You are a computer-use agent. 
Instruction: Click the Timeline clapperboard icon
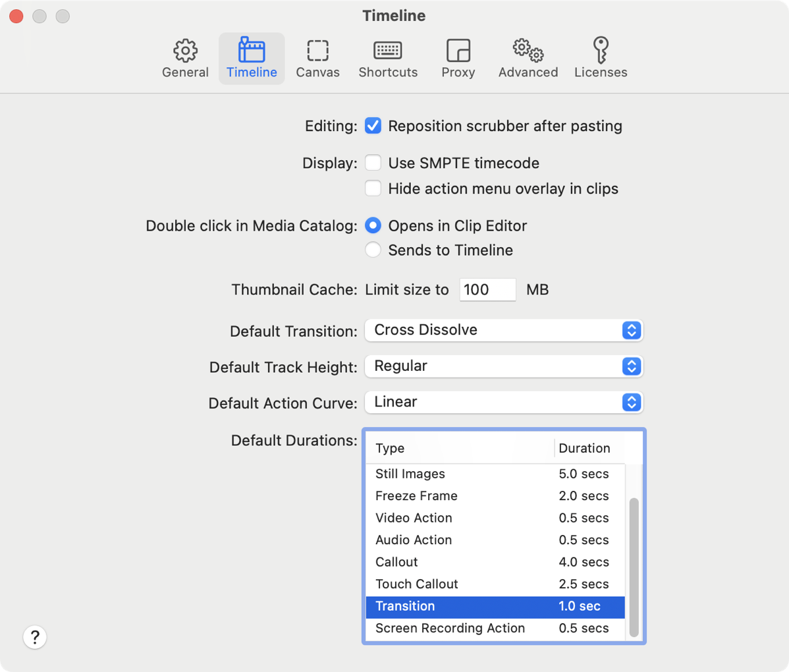click(x=252, y=51)
